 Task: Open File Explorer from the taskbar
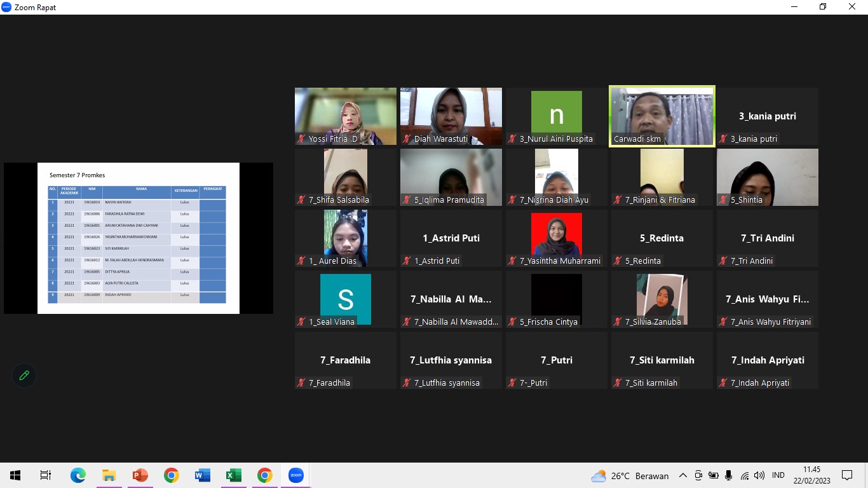click(109, 475)
